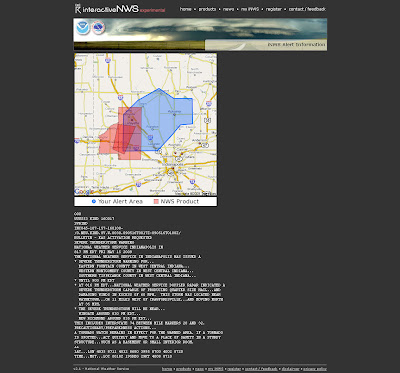Image resolution: width=400 pixels, height=373 pixels.
Task: Click the National Weather Service emblem in the banner
Action: point(98,28)
